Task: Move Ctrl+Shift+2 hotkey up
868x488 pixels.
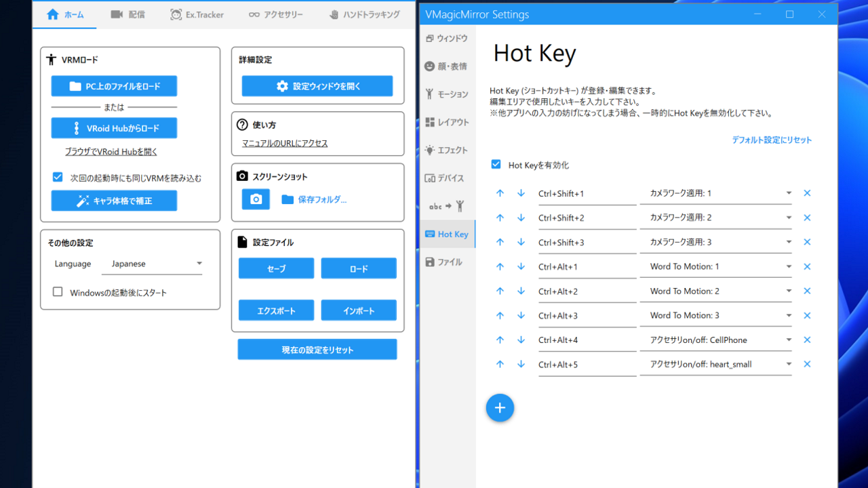Action: click(500, 218)
